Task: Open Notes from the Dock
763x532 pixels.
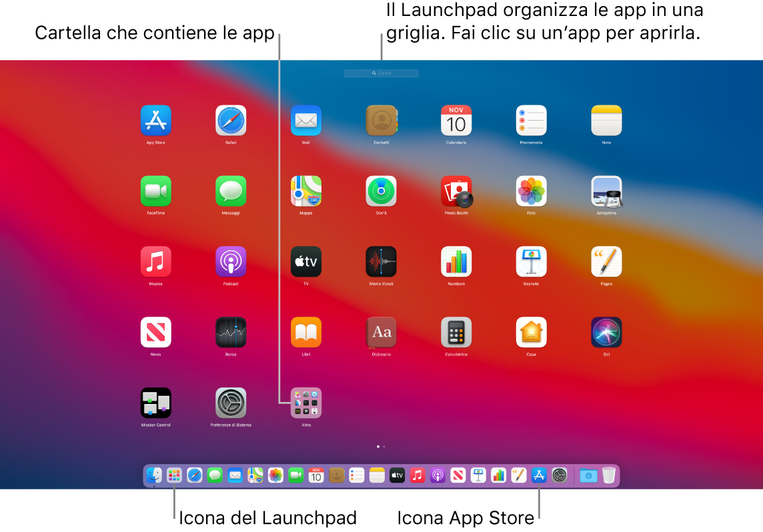Action: coord(377,475)
